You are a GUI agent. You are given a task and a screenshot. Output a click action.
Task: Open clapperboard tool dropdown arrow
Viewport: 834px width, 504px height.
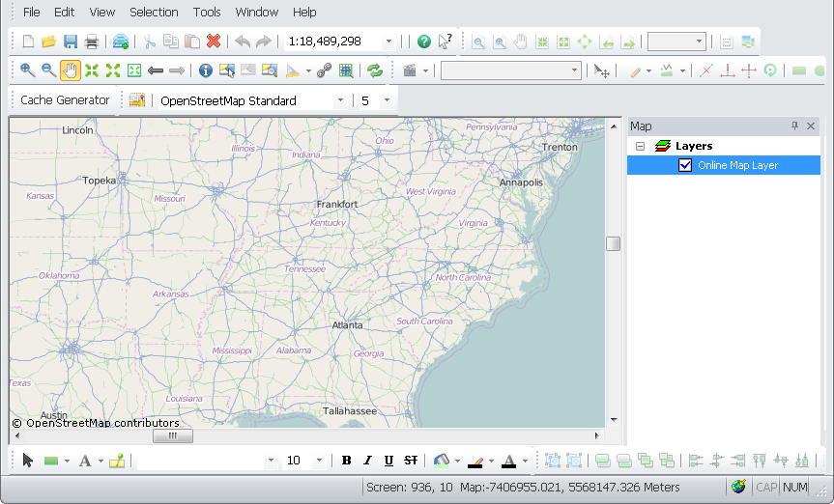pos(425,70)
